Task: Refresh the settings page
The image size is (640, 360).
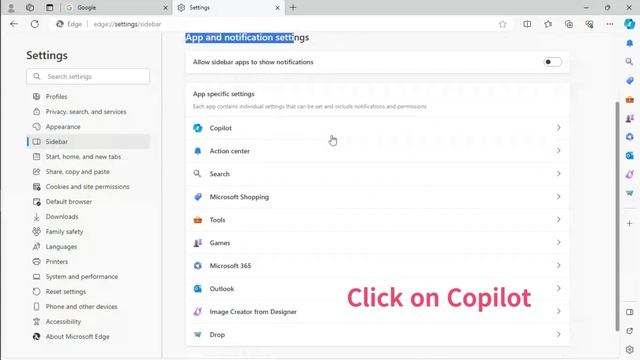Action: click(35, 24)
